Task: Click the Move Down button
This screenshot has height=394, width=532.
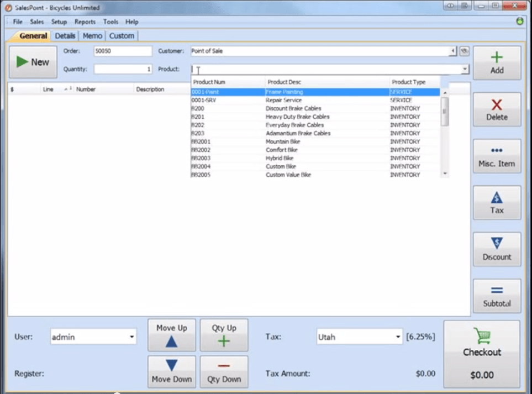Action: click(171, 371)
